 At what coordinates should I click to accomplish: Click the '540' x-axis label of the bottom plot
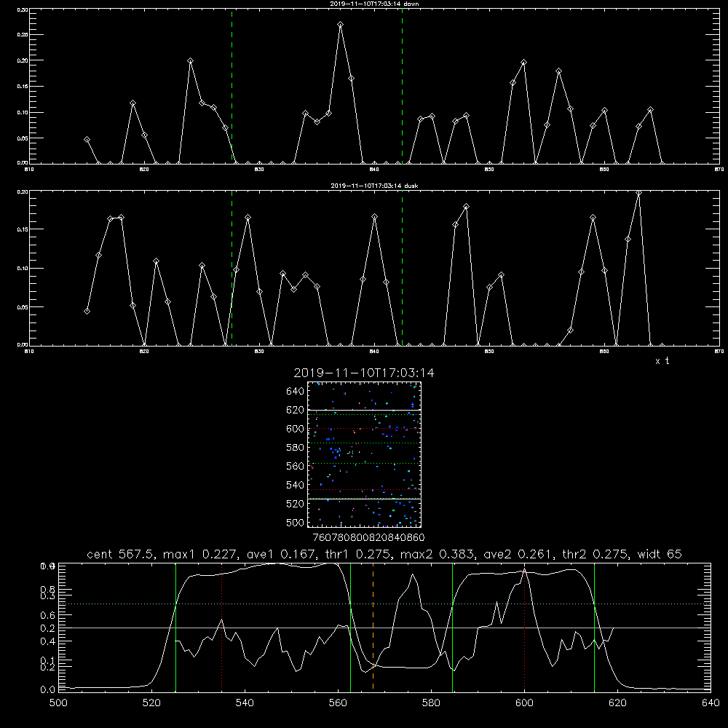click(x=245, y=703)
